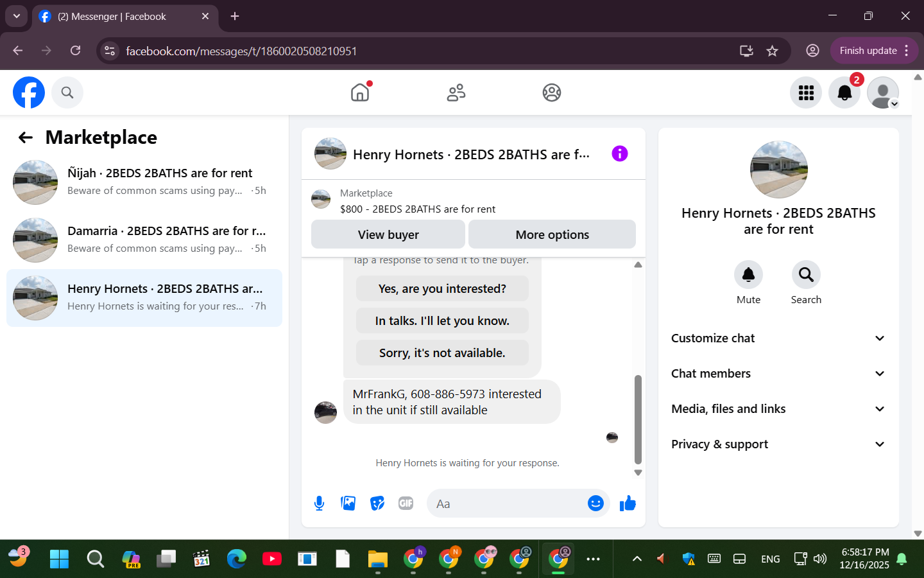924x578 pixels.
Task: Open YouTube from the taskbar
Action: [272, 559]
